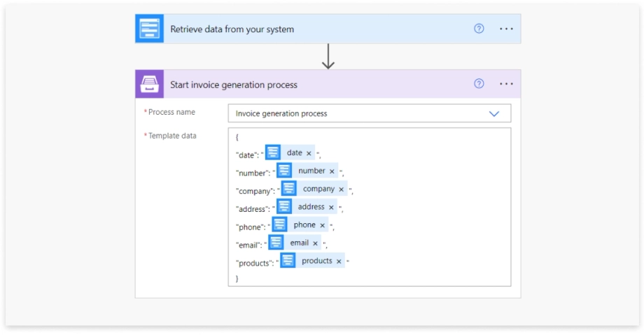Remove the products dynamic token

[x=339, y=262]
